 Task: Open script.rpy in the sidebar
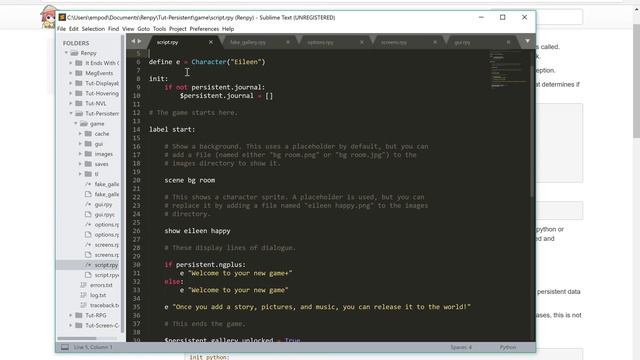tap(106, 265)
